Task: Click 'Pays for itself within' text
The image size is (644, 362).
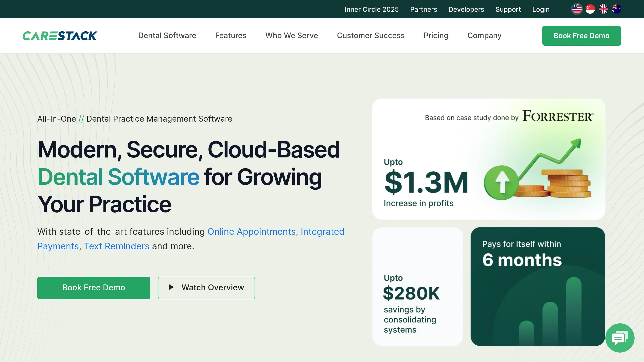Action: click(x=521, y=244)
